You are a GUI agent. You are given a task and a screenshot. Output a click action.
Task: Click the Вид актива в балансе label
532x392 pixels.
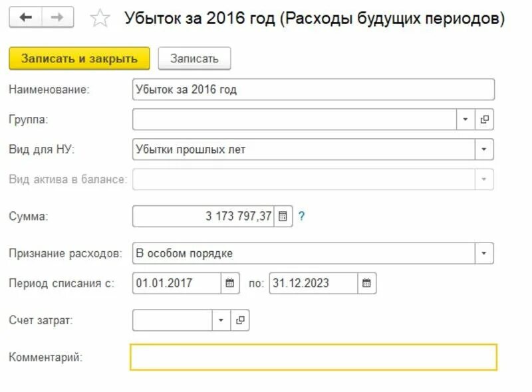pyautogui.click(x=68, y=179)
